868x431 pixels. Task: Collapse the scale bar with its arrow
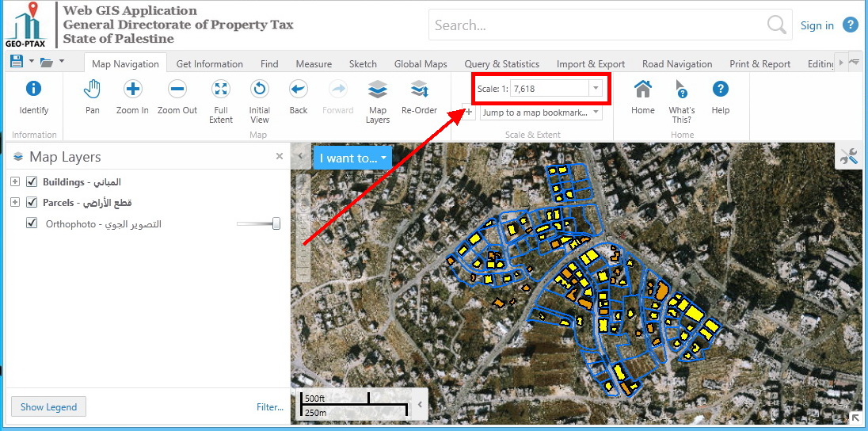(420, 404)
